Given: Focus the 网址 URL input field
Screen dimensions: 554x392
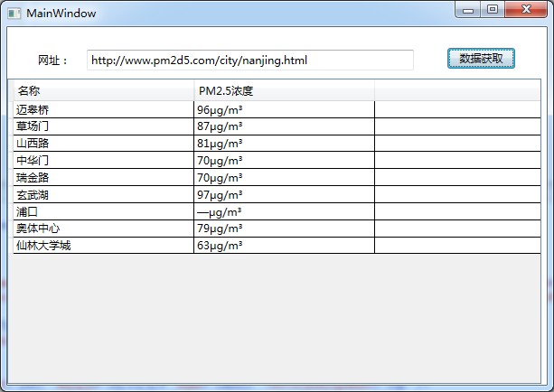Looking at the screenshot, I should point(250,60).
